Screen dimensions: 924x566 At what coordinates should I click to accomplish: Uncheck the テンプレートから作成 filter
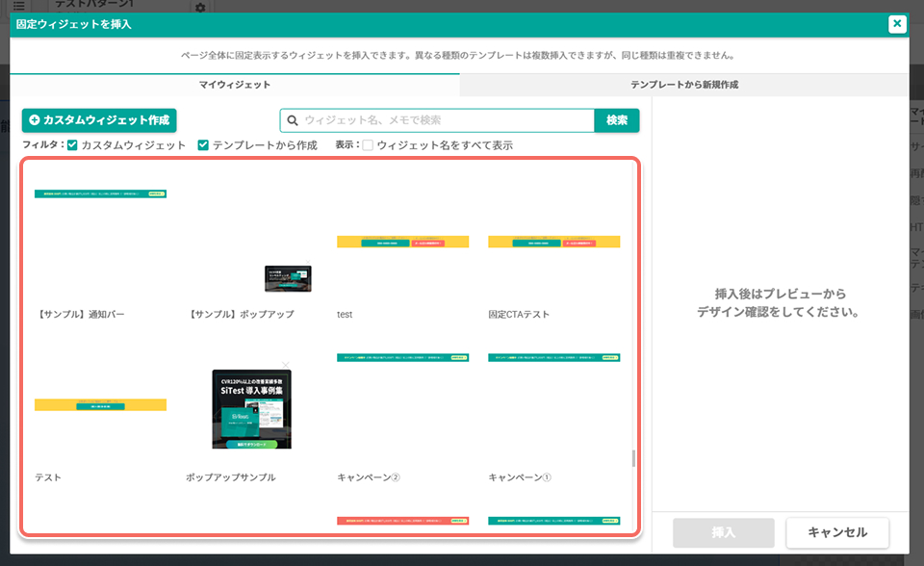pyautogui.click(x=203, y=145)
